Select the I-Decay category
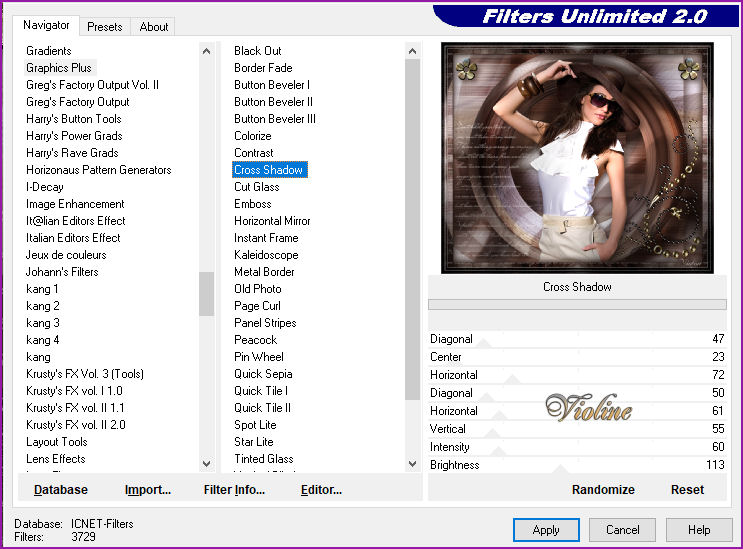Image resolution: width=743 pixels, height=549 pixels. click(45, 187)
